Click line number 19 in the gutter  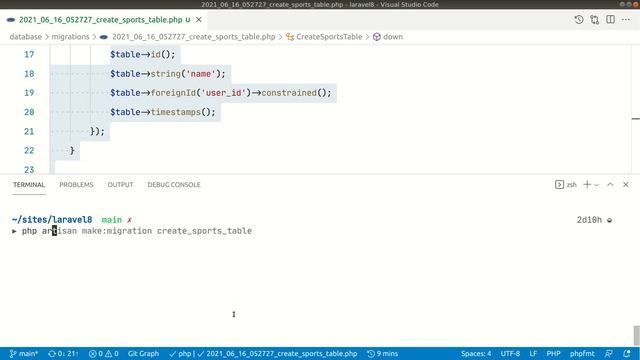(x=29, y=93)
